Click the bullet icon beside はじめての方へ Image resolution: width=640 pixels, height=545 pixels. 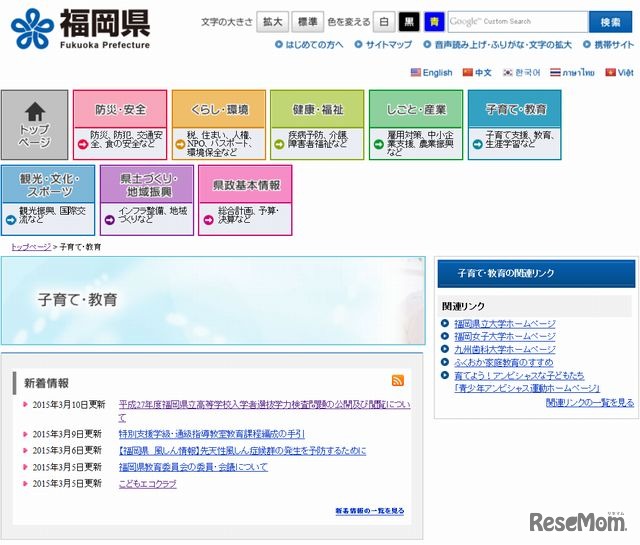279,44
